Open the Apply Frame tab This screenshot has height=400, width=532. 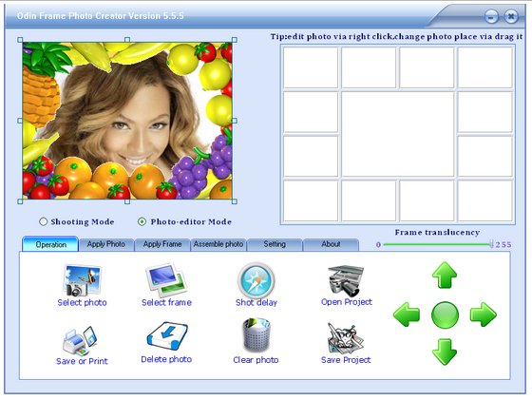pyautogui.click(x=162, y=244)
